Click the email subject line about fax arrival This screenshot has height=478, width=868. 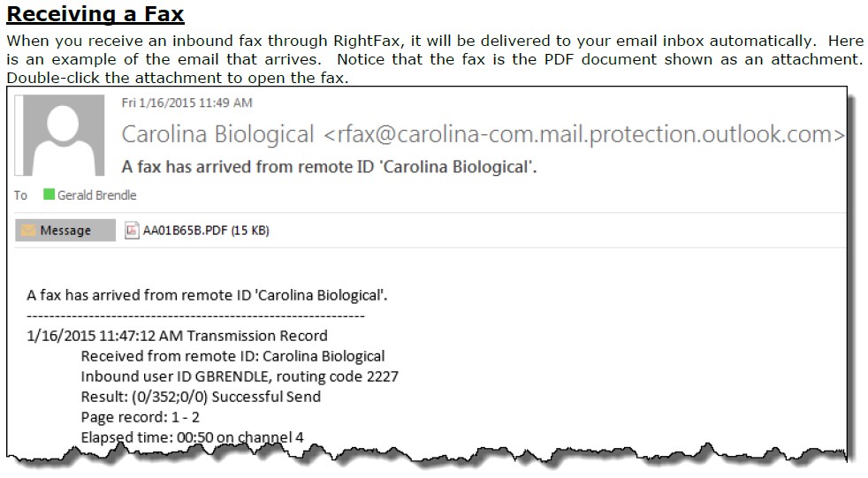coord(329,166)
